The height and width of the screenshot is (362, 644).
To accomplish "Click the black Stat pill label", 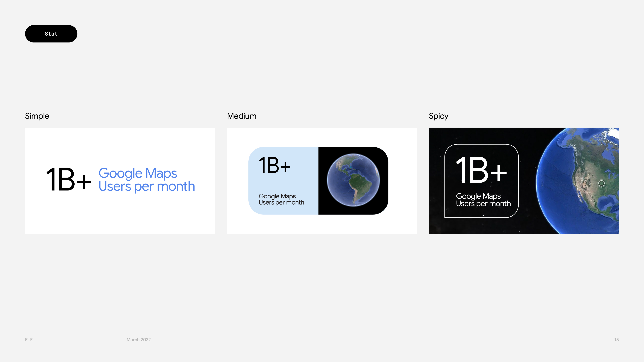I will click(x=51, y=34).
